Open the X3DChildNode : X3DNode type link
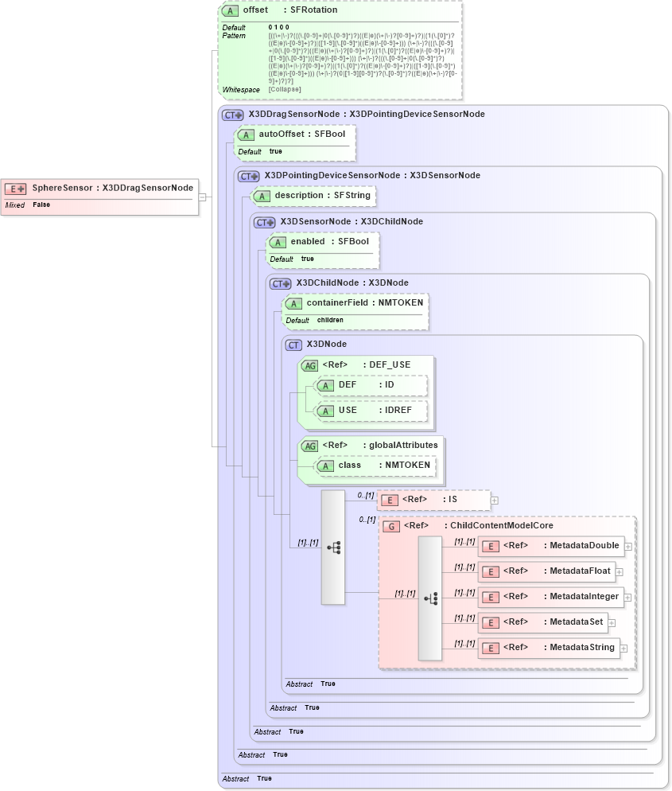Image resolution: width=672 pixels, height=791 pixels. (352, 283)
